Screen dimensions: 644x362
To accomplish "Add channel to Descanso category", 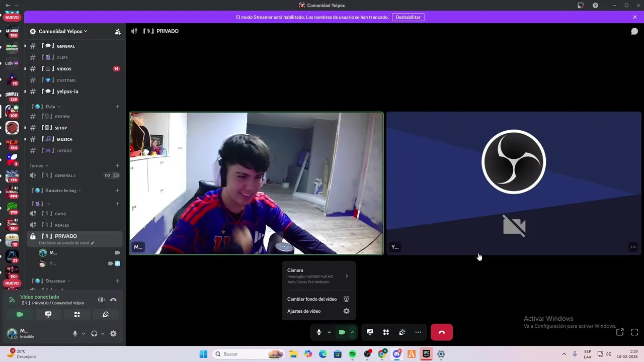I will (x=117, y=281).
